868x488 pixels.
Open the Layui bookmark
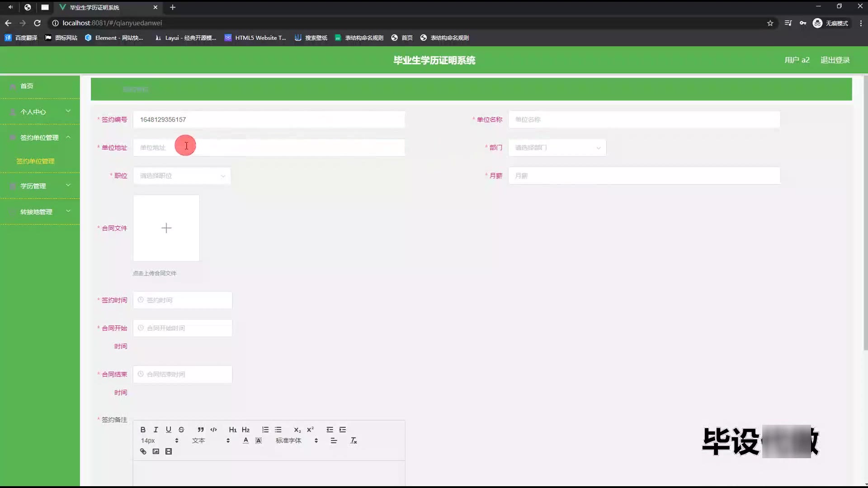(185, 38)
